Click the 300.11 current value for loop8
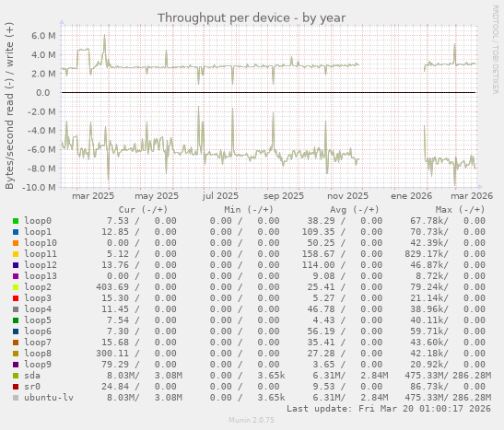 [112, 354]
